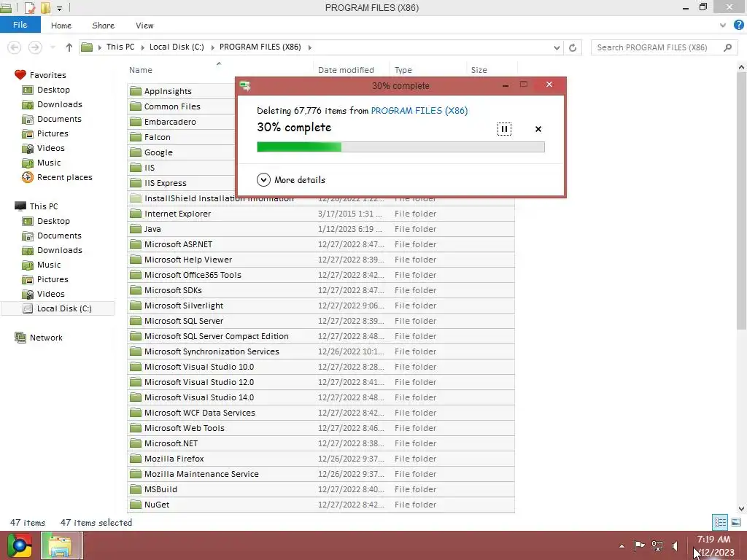The image size is (747, 560).
Task: Open the Chrome taskbar icon
Action: tap(20, 545)
